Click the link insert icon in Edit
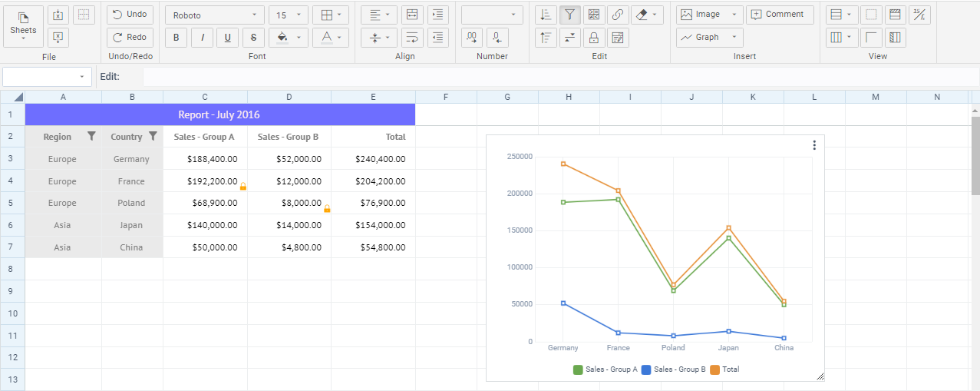 (x=618, y=15)
